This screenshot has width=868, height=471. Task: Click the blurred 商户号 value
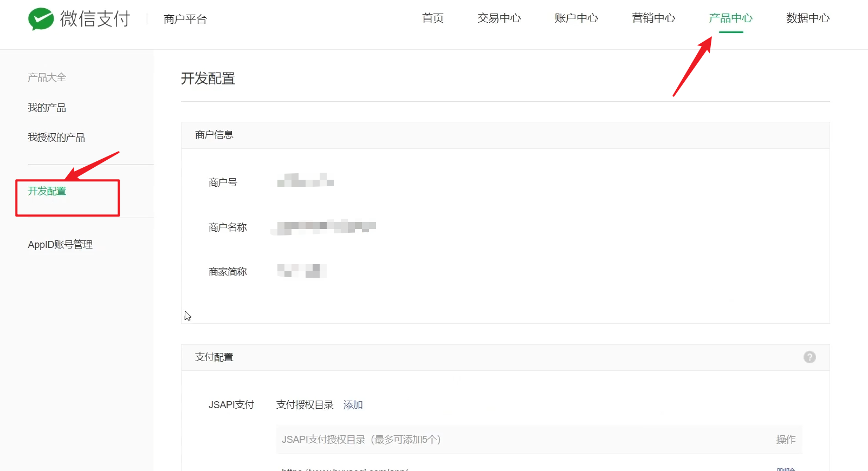(305, 180)
